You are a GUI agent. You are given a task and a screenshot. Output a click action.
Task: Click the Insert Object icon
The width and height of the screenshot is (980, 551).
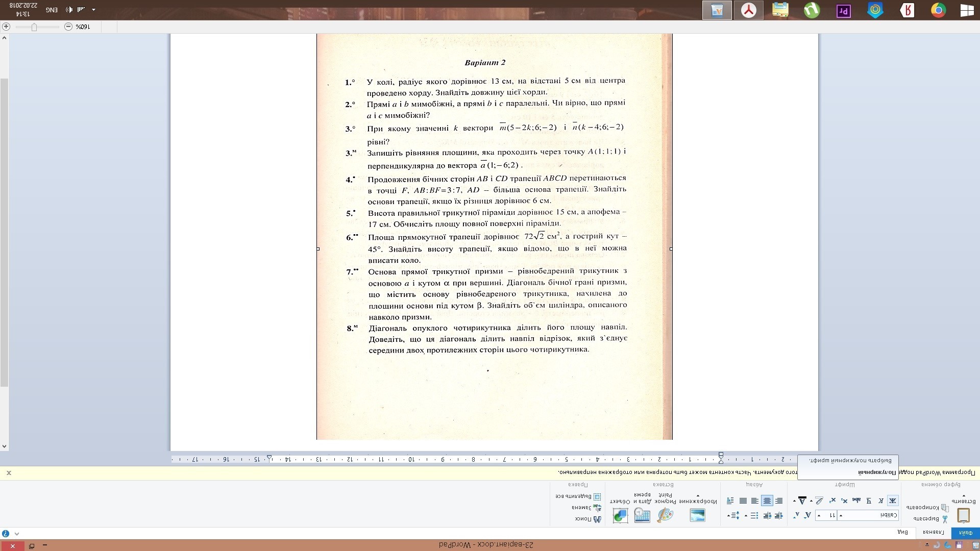tap(620, 515)
